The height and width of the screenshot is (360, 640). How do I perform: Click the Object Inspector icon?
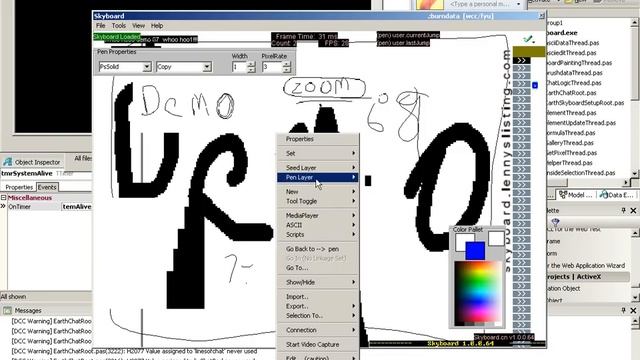point(8,162)
